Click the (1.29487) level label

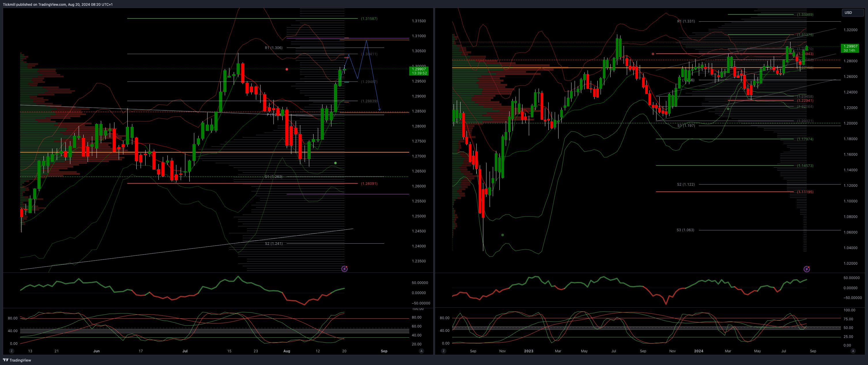click(369, 82)
